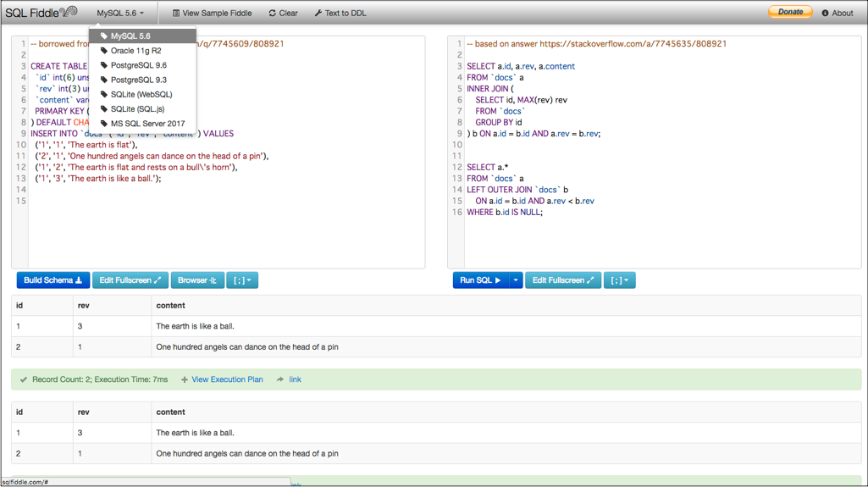Click tag icon beside Oracle 11g R2

(x=103, y=50)
